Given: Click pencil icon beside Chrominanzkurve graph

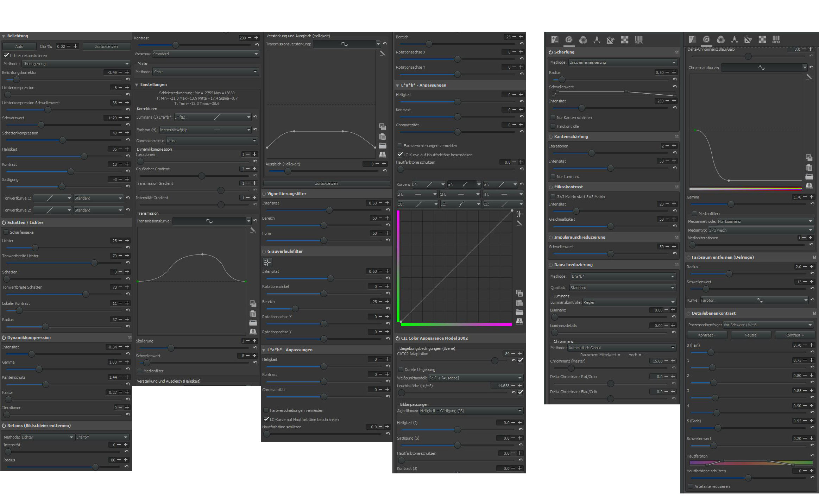Looking at the screenshot, I should (809, 77).
